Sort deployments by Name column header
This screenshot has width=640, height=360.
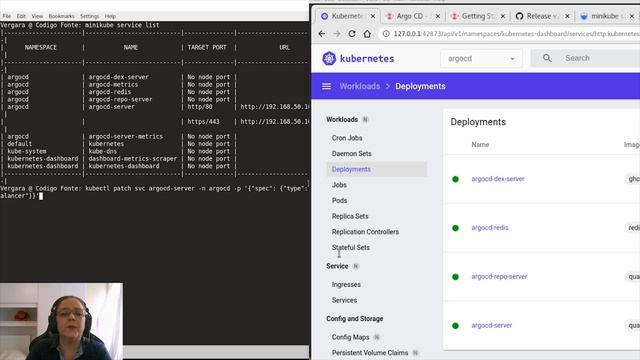click(x=480, y=144)
